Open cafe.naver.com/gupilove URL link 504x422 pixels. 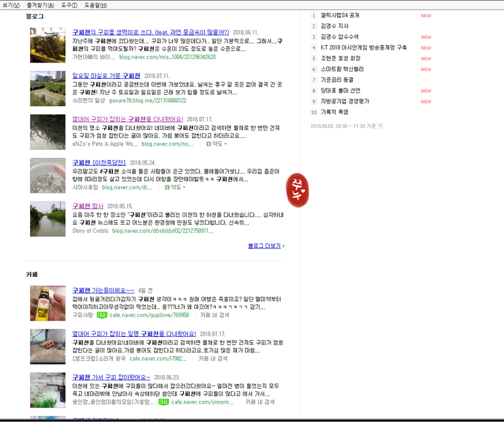[149, 315]
